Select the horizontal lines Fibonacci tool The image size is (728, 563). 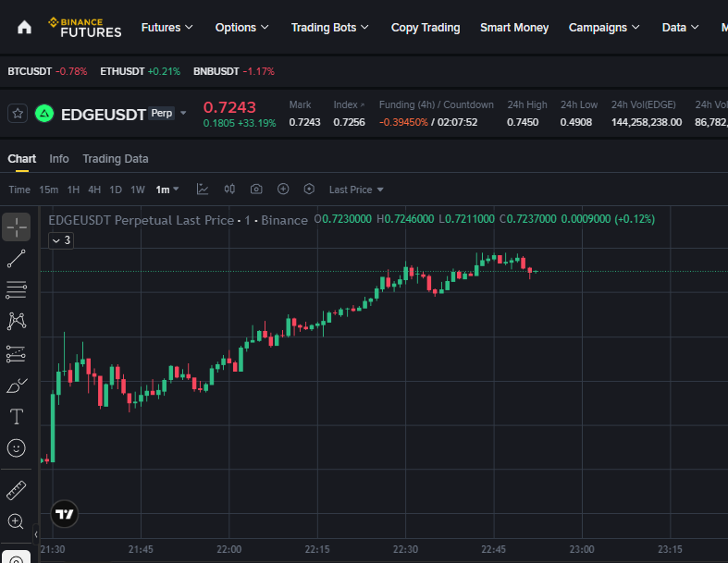tap(17, 289)
